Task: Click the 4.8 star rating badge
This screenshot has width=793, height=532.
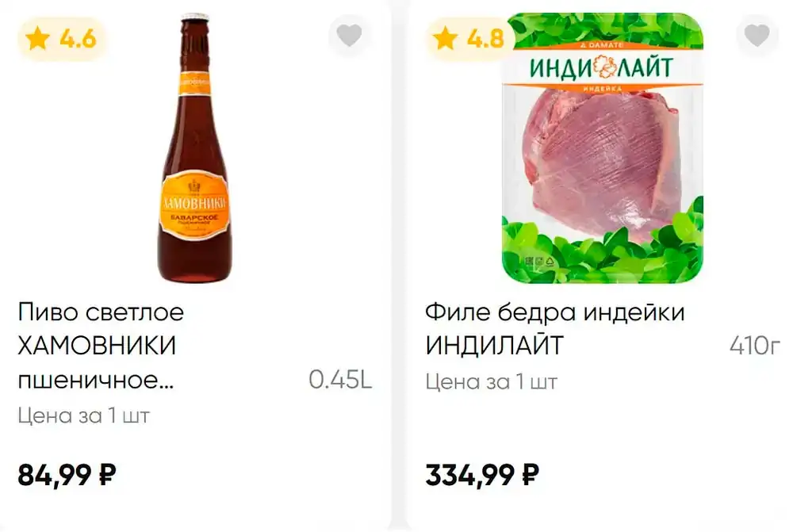Action: (x=469, y=39)
